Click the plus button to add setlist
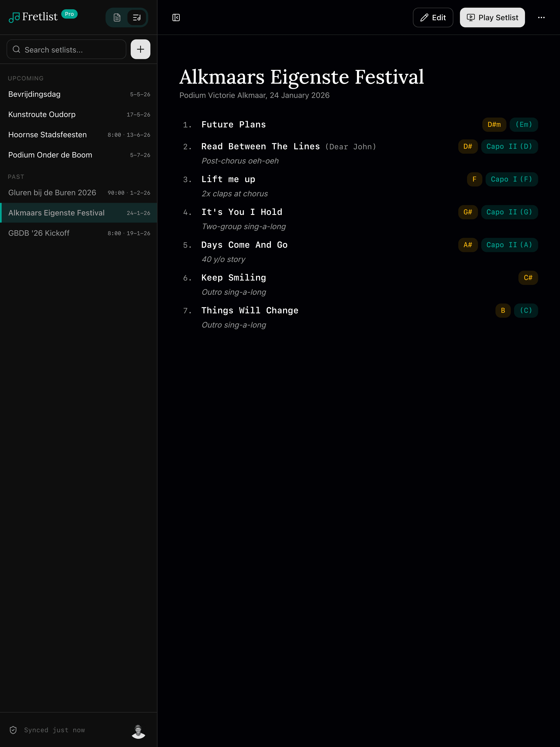Screen dimensions: 560x747 (x=141, y=49)
